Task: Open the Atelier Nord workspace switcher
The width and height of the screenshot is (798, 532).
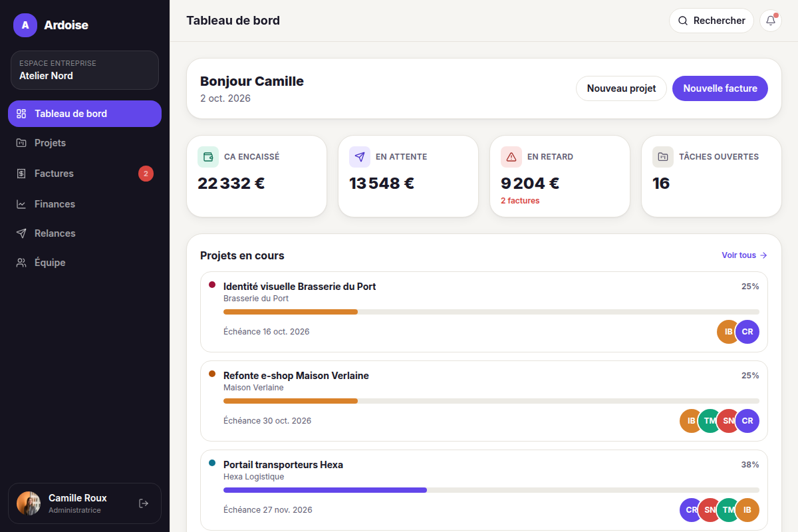Action: click(x=84, y=70)
